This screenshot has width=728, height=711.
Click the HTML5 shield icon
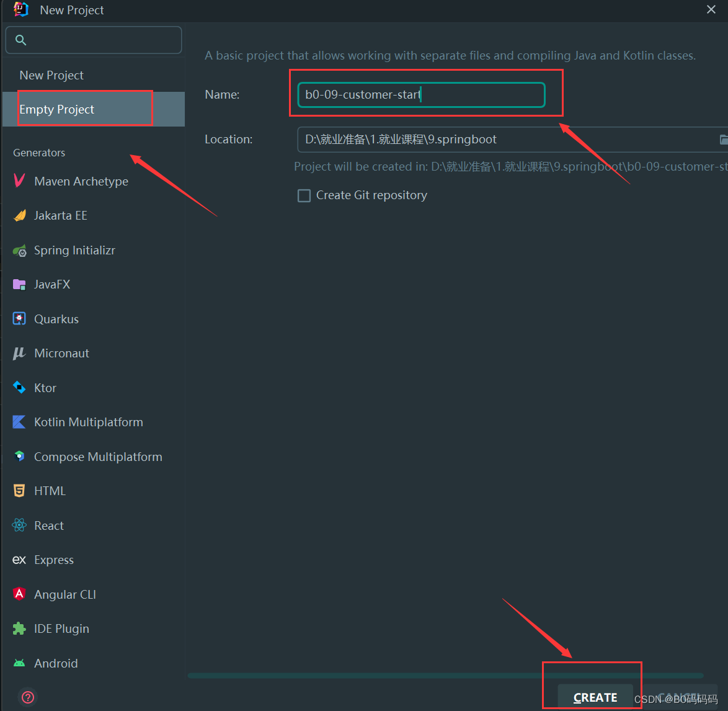click(19, 490)
